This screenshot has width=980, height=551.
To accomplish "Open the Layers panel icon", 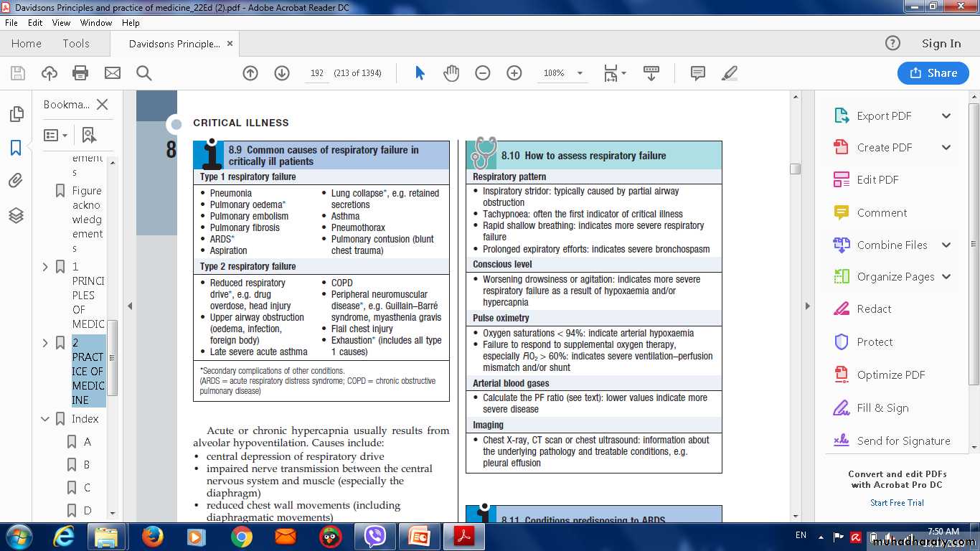I will (x=16, y=215).
